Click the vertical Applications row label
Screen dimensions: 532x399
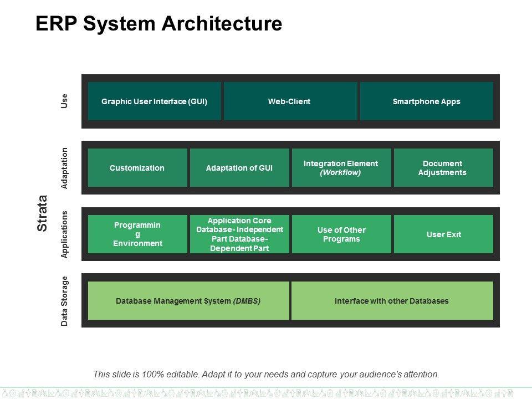click(64, 234)
